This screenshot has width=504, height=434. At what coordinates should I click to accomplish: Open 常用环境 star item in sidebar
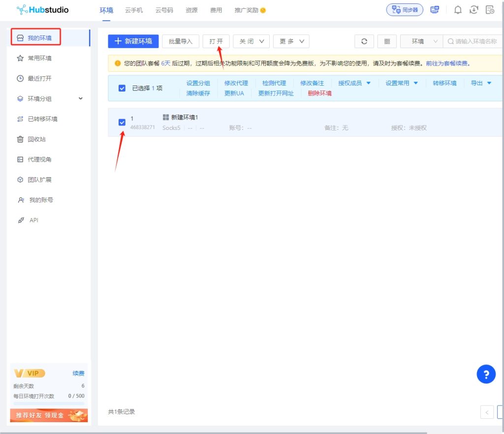[39, 58]
